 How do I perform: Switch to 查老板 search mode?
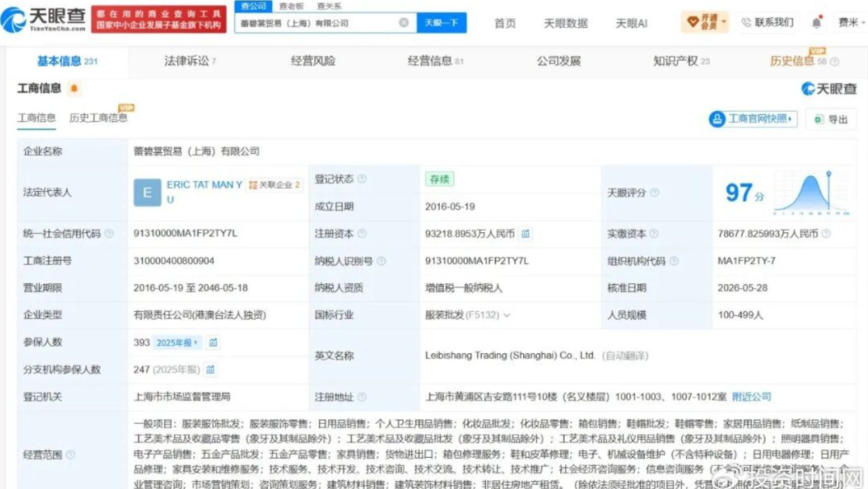pyautogui.click(x=291, y=5)
